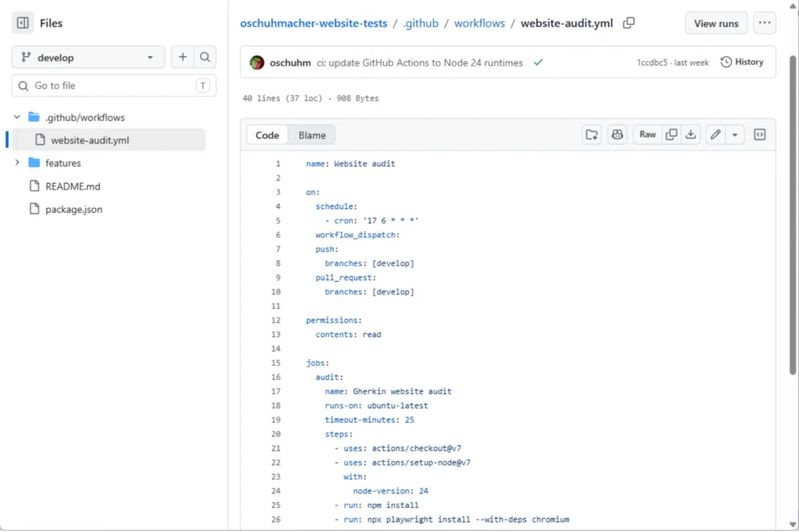Collapse the Files side panel icon
Screen dimensions: 799x532
[23, 23]
